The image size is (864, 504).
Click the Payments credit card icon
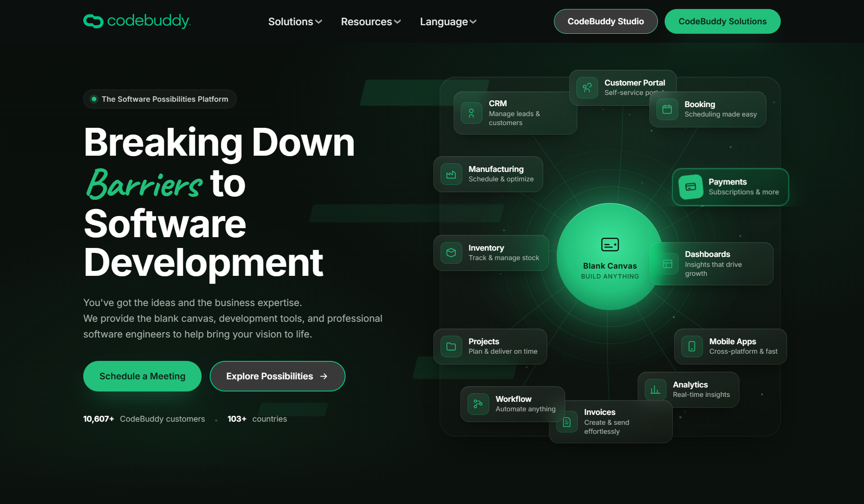point(691,187)
